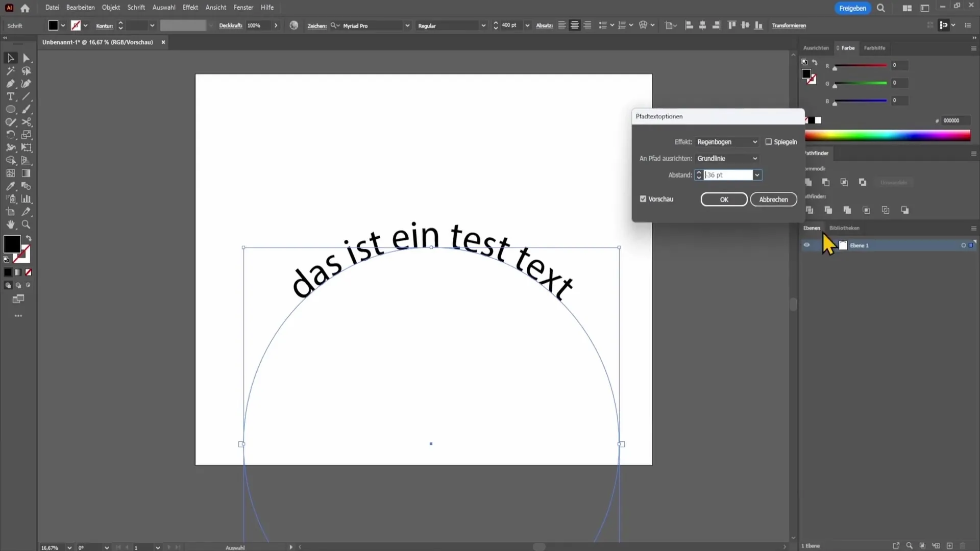
Task: Select the Pen tool in toolbar
Action: click(x=10, y=84)
